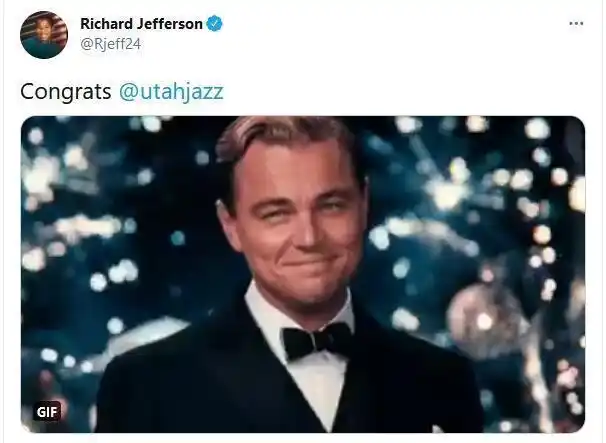The image size is (606, 443).
Task: Click the GIF badge on the media
Action: (47, 412)
